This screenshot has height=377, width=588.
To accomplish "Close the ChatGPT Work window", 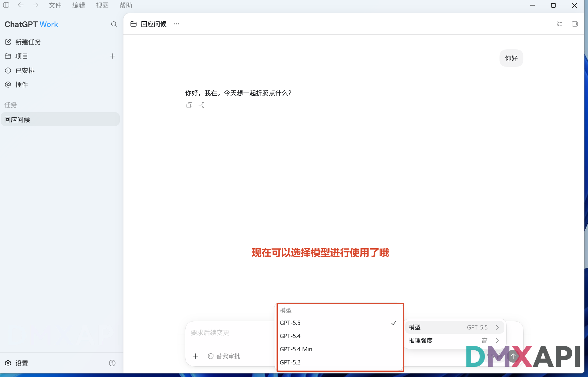I will pyautogui.click(x=575, y=5).
